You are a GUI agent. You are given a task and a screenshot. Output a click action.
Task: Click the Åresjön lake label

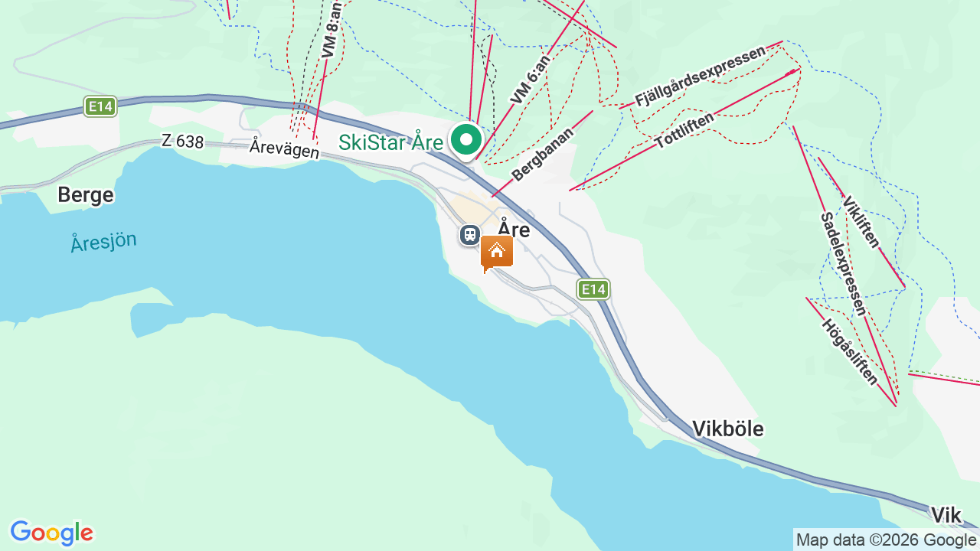tap(103, 242)
